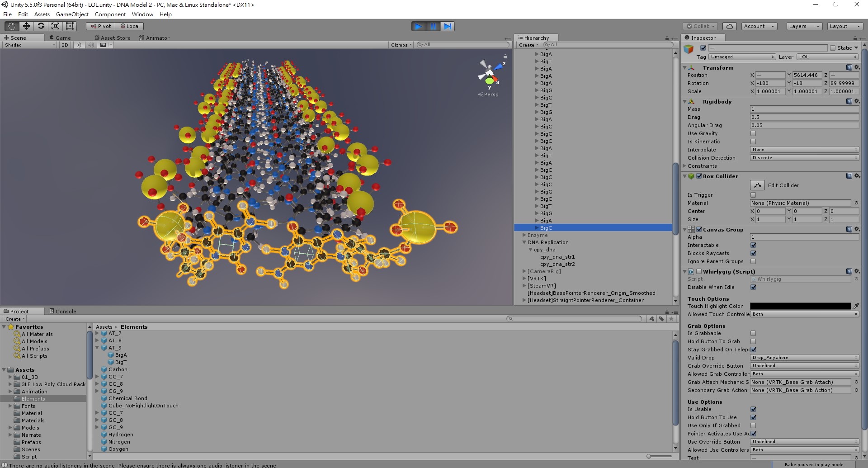The height and width of the screenshot is (468, 868).
Task: Select the Move tool
Action: (x=26, y=26)
